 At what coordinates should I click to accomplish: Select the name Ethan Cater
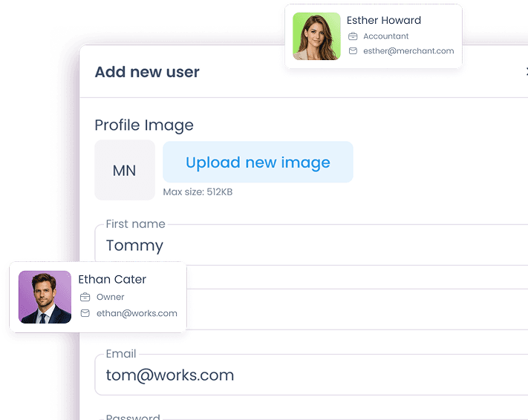112,279
